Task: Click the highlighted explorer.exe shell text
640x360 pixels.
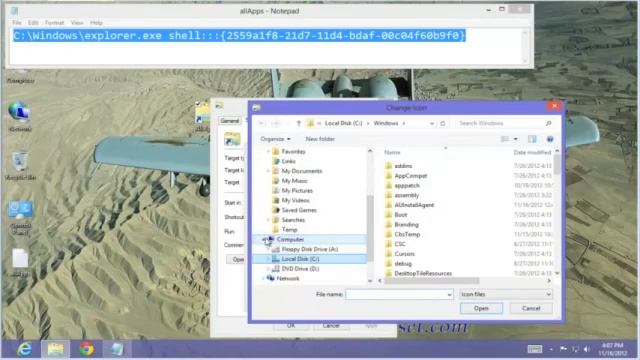Action: [x=239, y=36]
